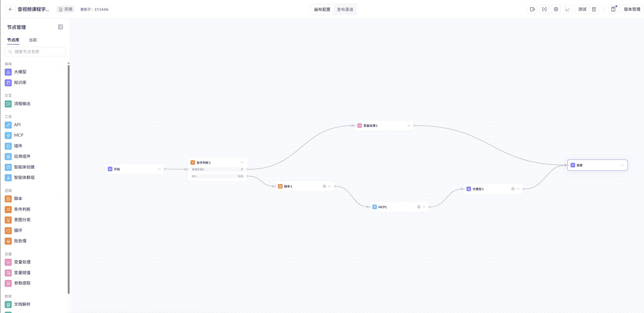
Task: Click the save icon with blue dot
Action: pos(614,9)
